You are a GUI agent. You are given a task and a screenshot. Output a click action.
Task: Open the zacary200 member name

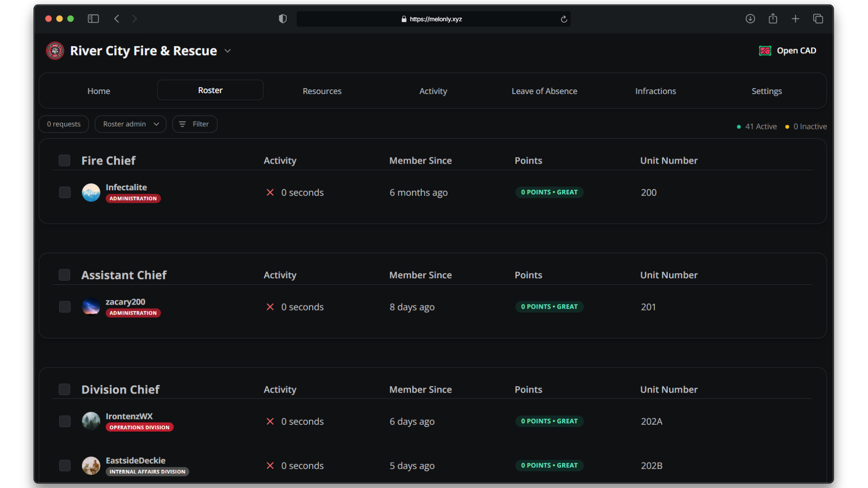125,301
